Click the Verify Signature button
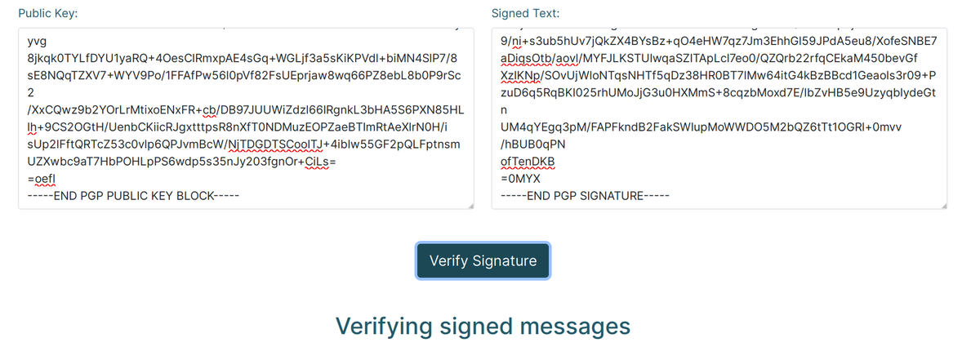 (483, 260)
